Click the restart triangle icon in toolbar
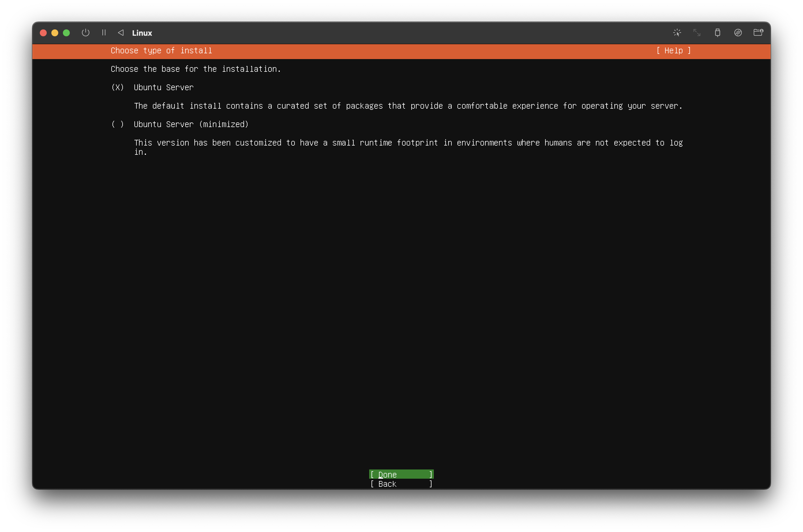 [x=121, y=33]
